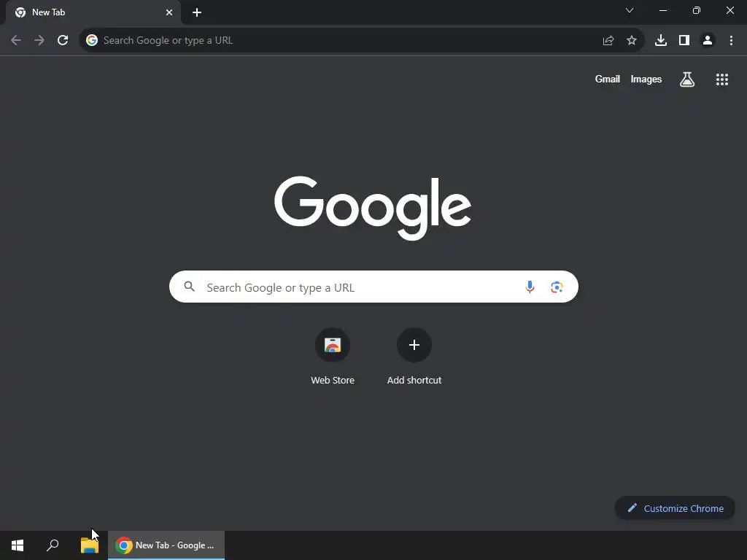Restore down the Chrome window
The image size is (747, 560).
click(697, 10)
